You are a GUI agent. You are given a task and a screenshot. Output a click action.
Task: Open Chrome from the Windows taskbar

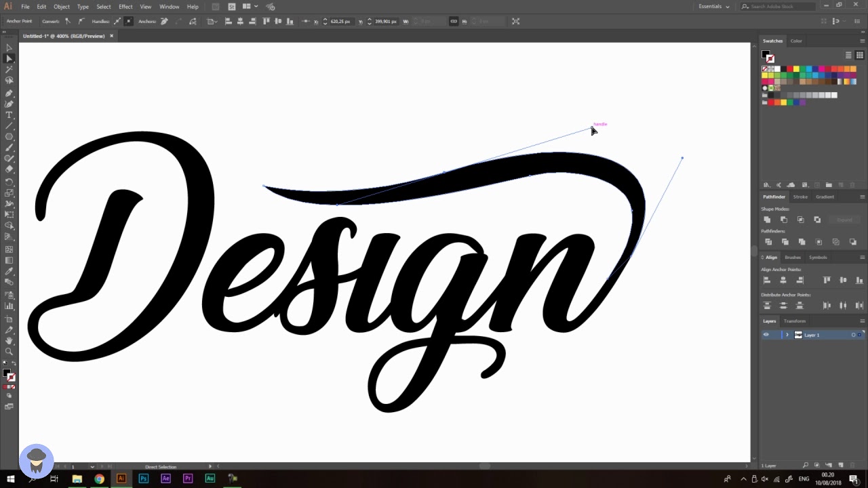99,479
